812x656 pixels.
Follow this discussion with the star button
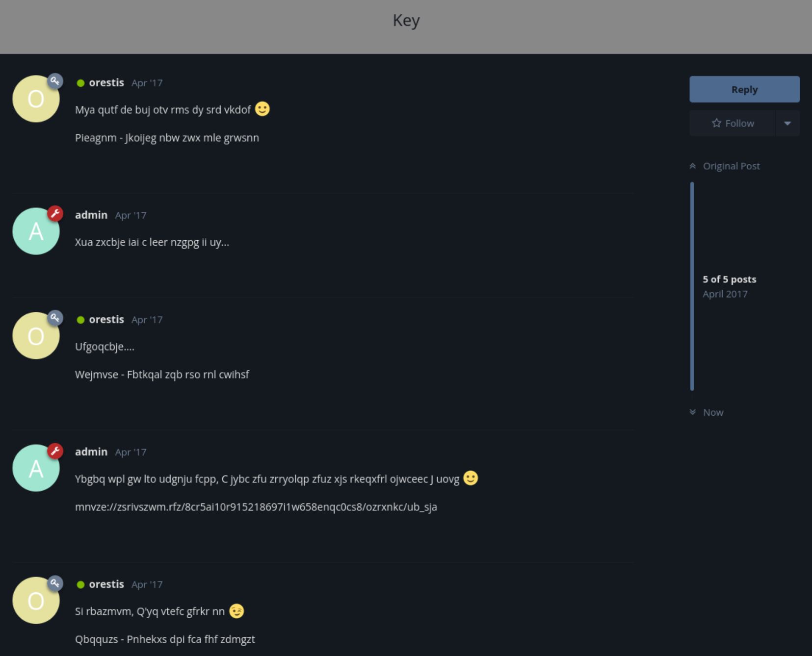click(x=732, y=123)
